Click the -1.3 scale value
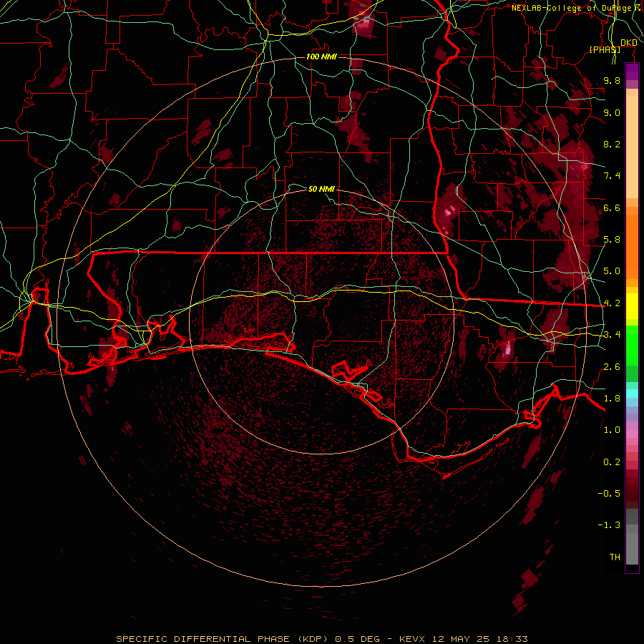This screenshot has width=644, height=644. [609, 525]
